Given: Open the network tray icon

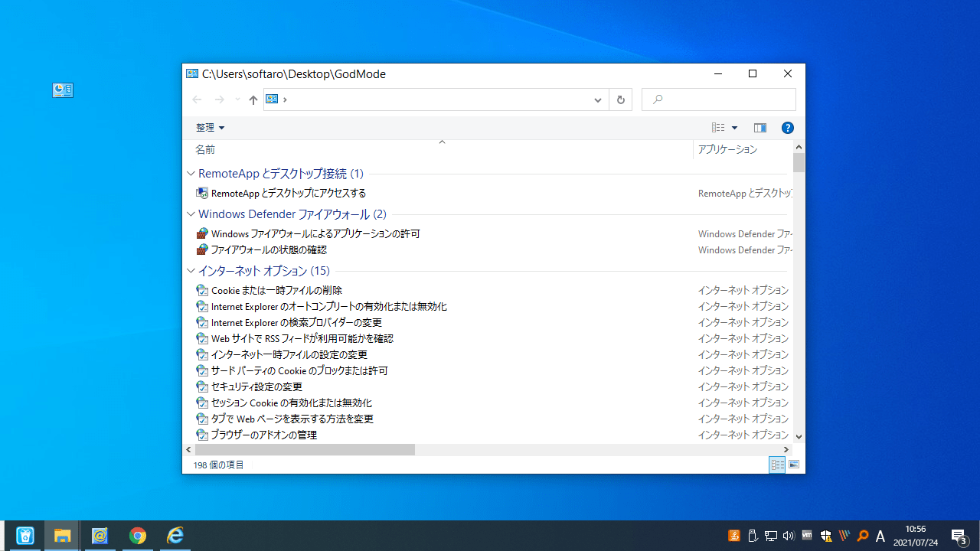Looking at the screenshot, I should coord(771,536).
